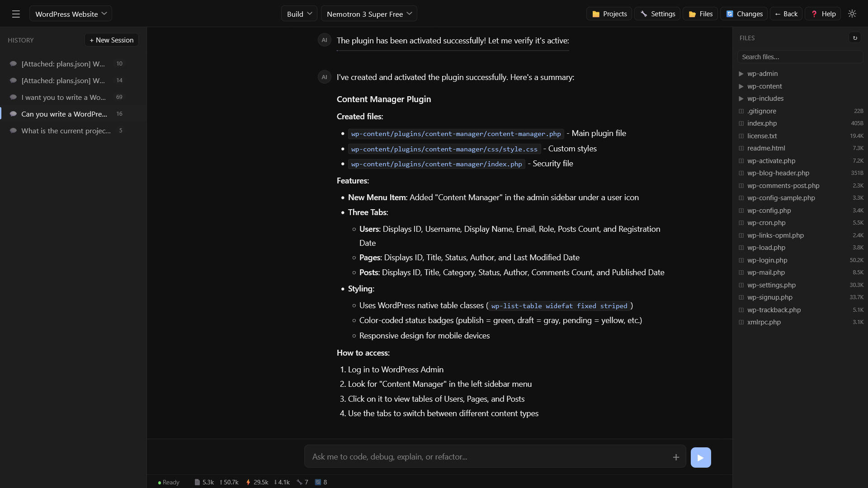This screenshot has height=488, width=868.
Task: Open the Changes view
Action: [744, 14]
